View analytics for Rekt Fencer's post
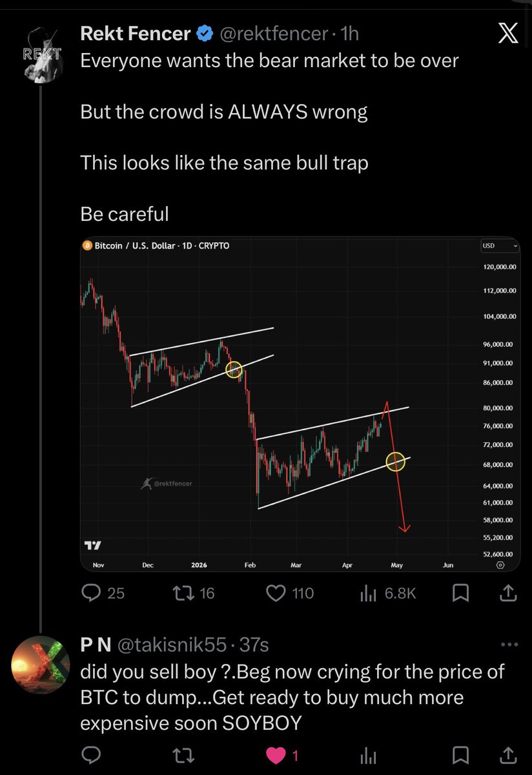Image resolution: width=532 pixels, height=775 pixels. 367,592
